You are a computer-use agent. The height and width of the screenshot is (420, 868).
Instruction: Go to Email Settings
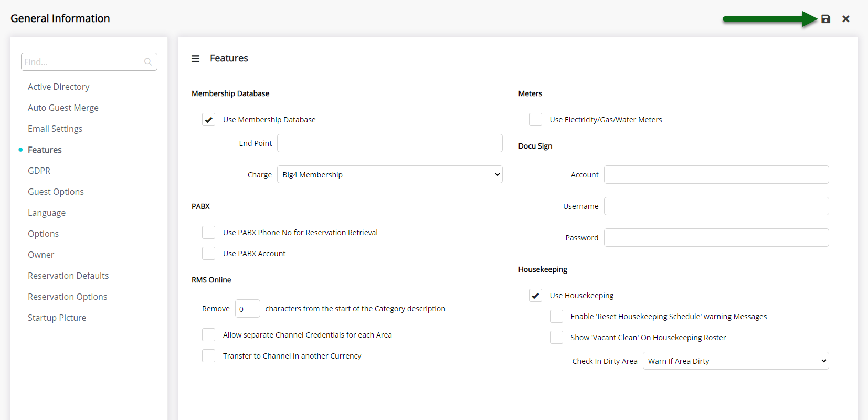point(55,129)
